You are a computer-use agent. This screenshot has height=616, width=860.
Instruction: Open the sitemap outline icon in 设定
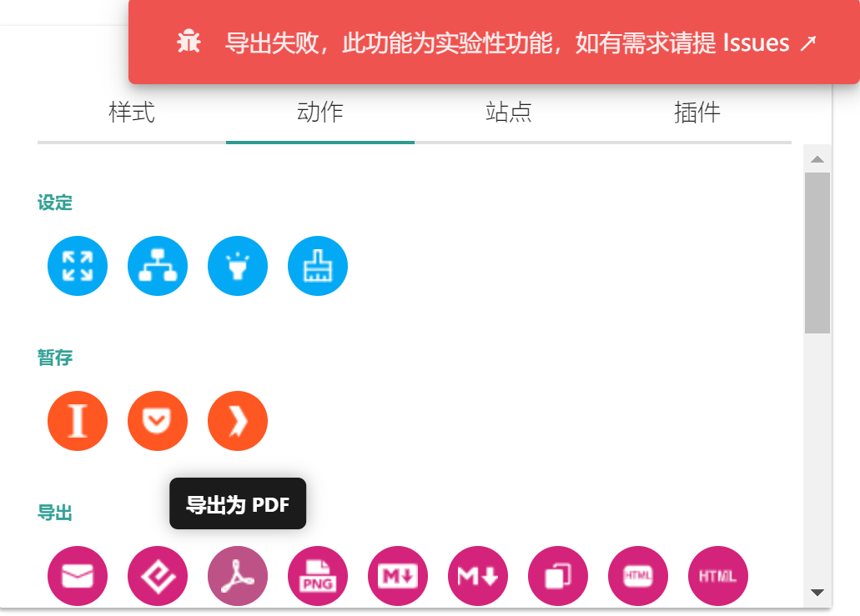[x=158, y=266]
